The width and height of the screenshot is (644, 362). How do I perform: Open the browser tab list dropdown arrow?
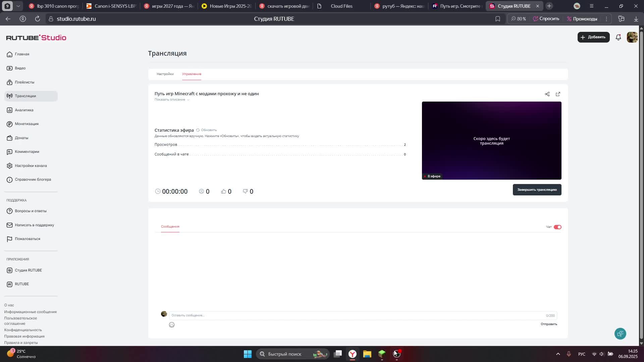point(18,6)
